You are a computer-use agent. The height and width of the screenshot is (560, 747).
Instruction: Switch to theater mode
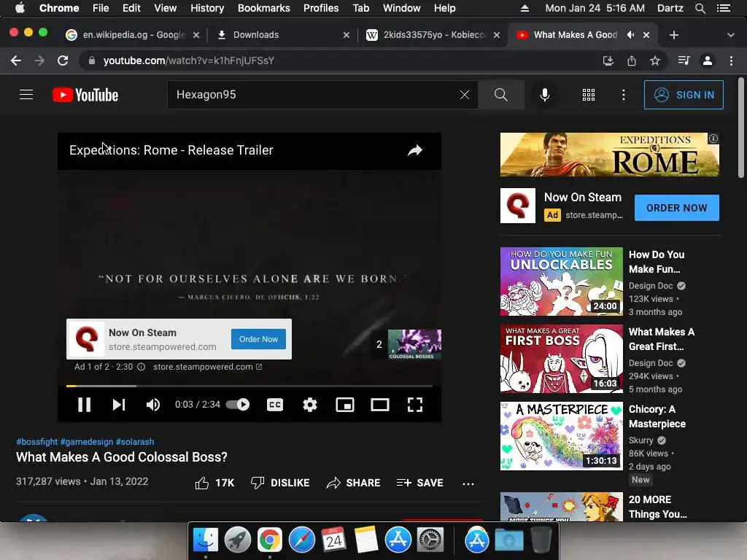point(379,405)
